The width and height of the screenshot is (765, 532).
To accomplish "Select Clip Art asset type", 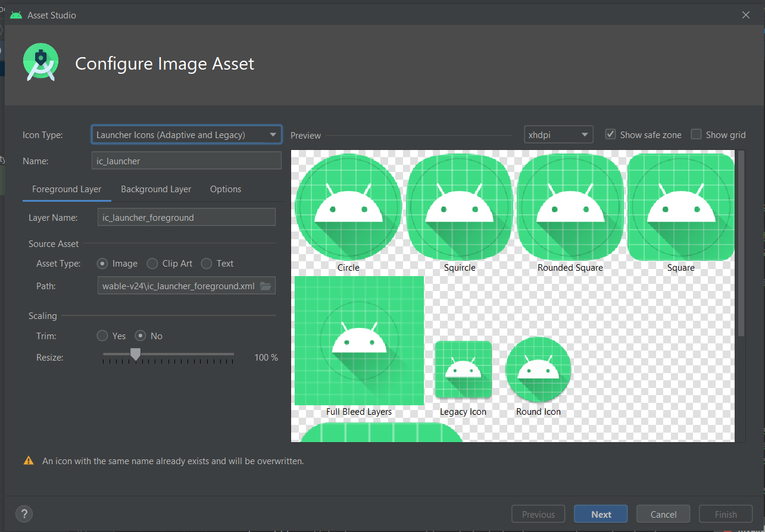I will tap(152, 264).
